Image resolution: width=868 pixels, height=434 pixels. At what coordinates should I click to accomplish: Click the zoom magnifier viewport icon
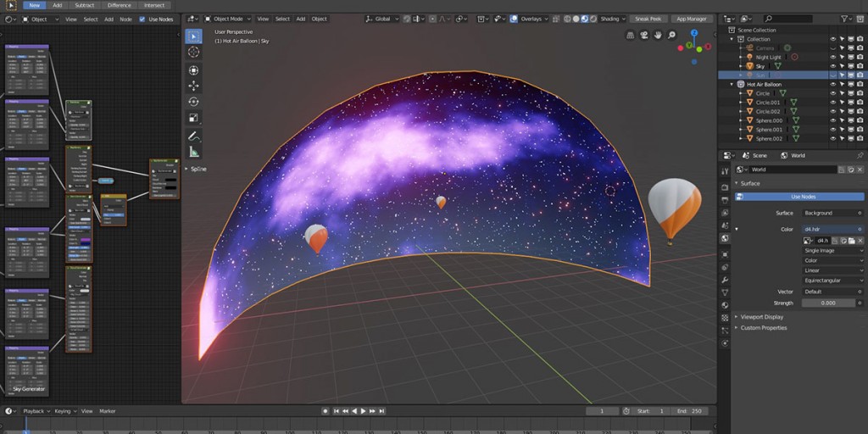point(671,36)
